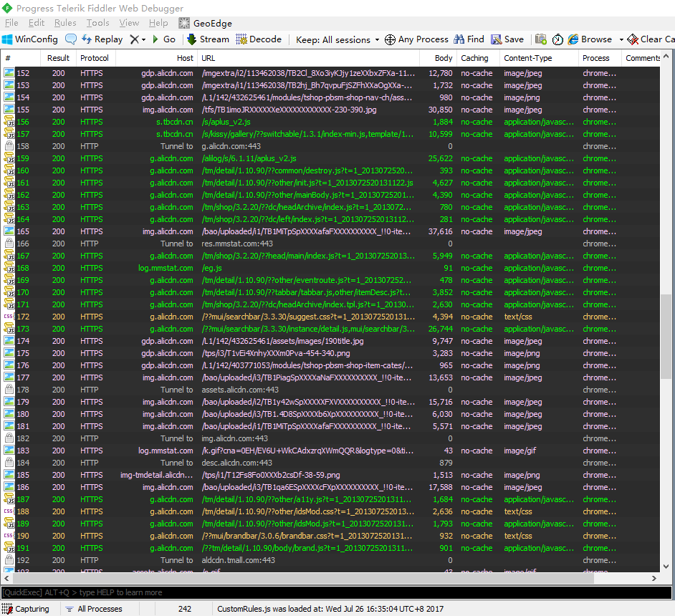Viewport: 675px width, 616px height.
Task: Click the Clear Cache icon
Action: pyautogui.click(x=633, y=39)
